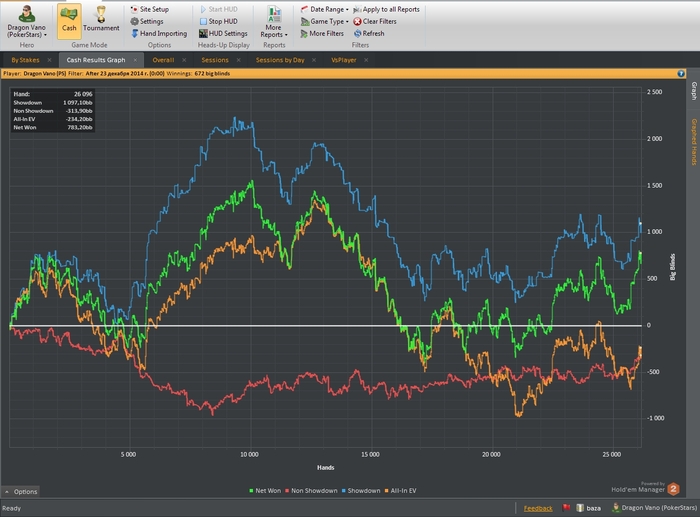Open Site Setup options
The height and width of the screenshot is (517, 700).
(153, 9)
